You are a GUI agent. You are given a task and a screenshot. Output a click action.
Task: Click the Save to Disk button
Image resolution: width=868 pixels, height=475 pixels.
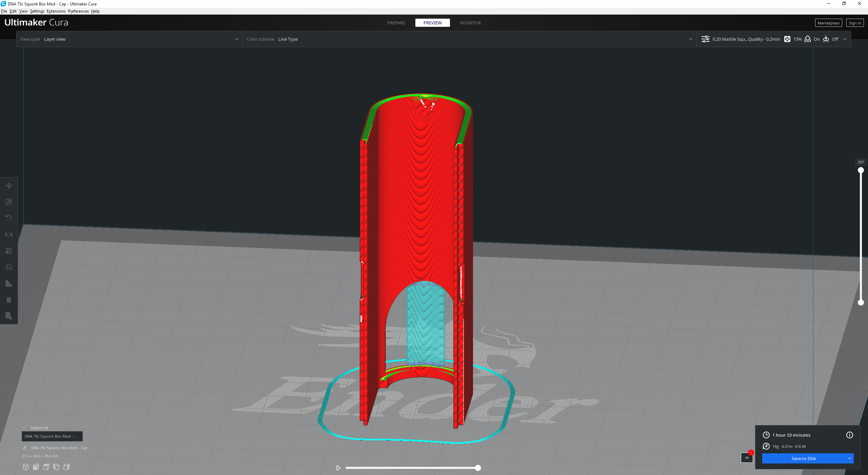tap(804, 458)
